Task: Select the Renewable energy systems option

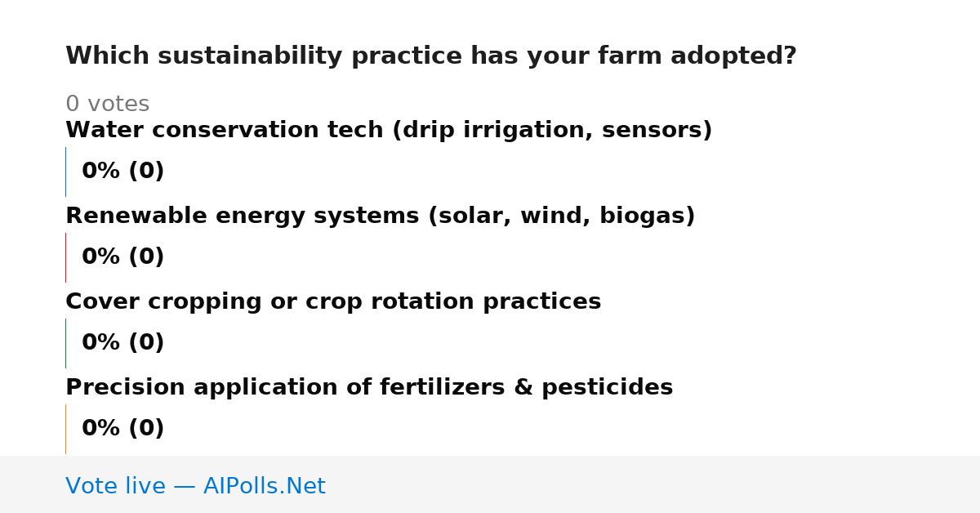Action: point(381,216)
